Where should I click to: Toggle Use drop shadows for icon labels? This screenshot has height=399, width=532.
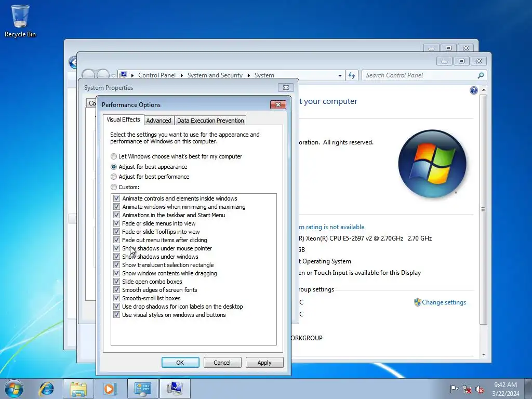pyautogui.click(x=116, y=307)
